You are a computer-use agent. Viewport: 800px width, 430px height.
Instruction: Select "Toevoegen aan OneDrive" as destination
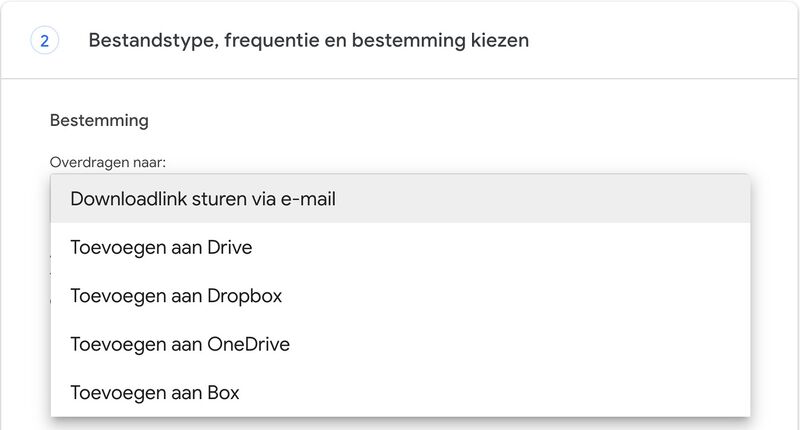pyautogui.click(x=180, y=344)
